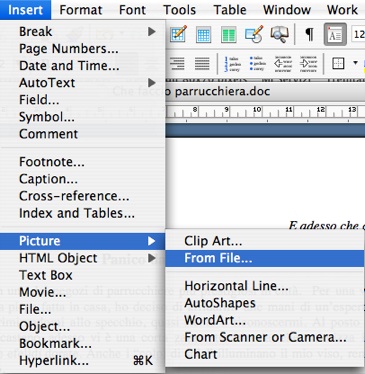Choose Page Numbers... from Insert menu
The width and height of the screenshot is (365, 374).
(x=83, y=49)
